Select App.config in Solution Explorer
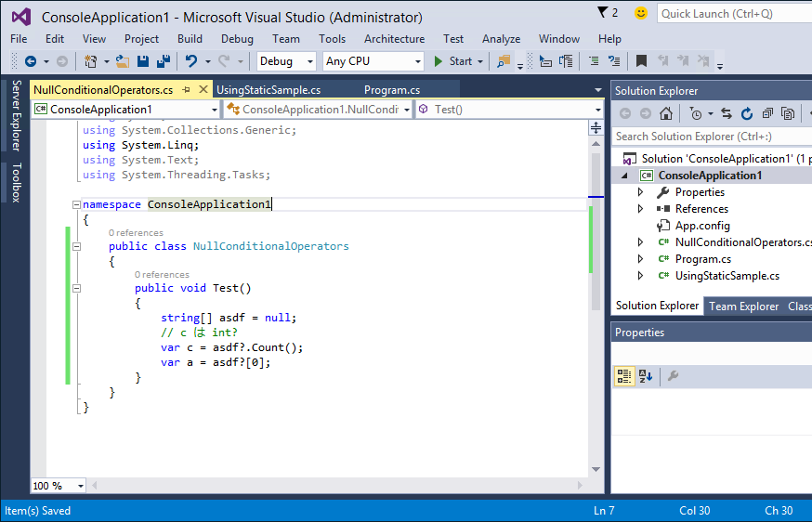The image size is (812, 522). (702, 226)
